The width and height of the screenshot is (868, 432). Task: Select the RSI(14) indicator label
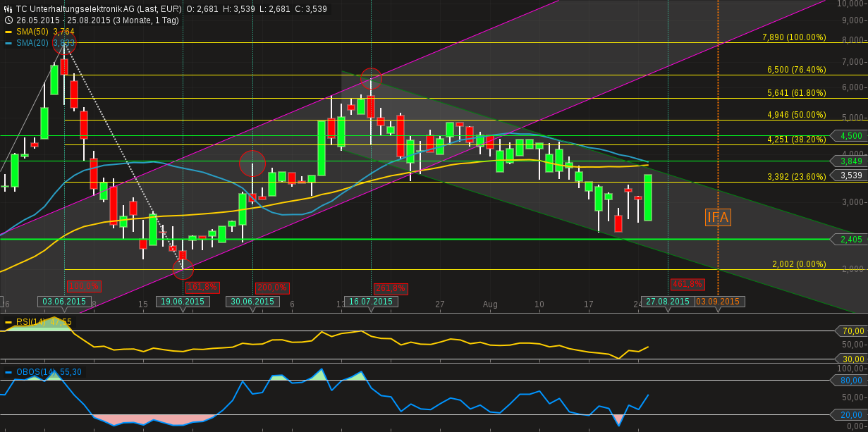30,322
